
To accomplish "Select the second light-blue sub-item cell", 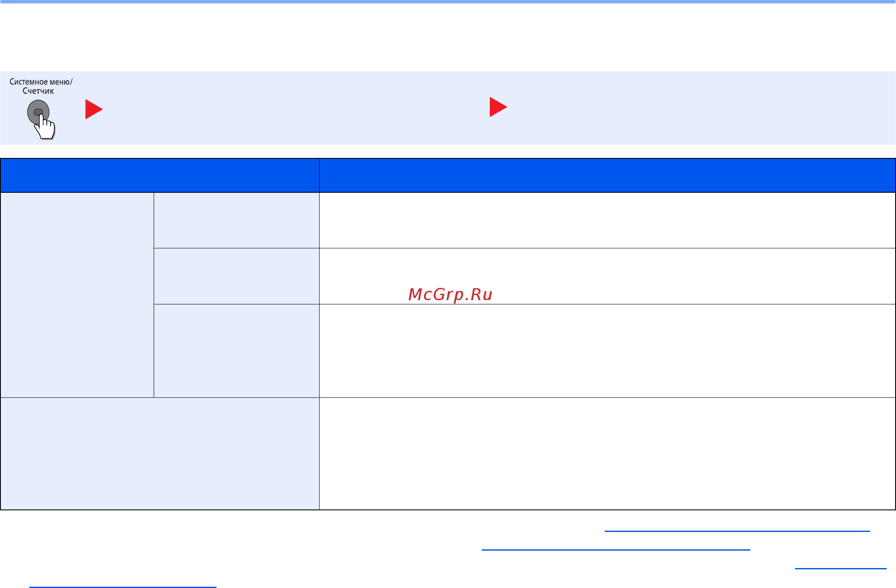I will [x=236, y=276].
